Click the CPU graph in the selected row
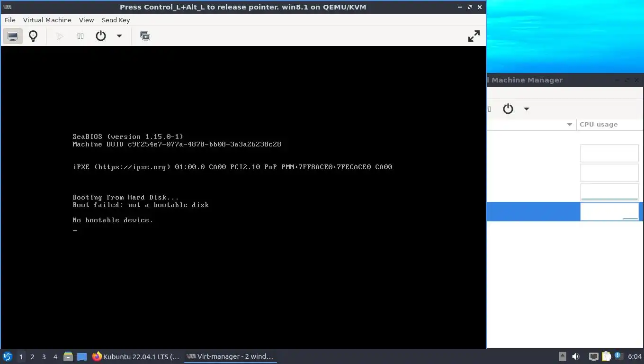This screenshot has width=644, height=364. click(609, 211)
